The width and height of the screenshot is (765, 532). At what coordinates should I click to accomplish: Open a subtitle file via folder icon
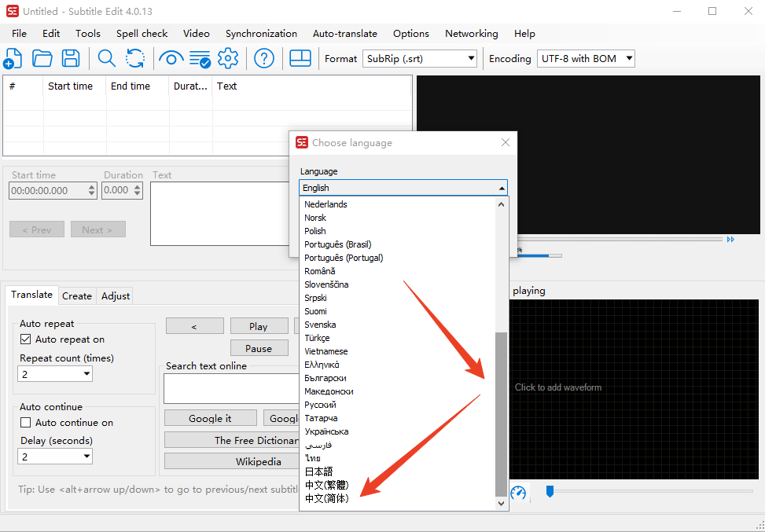pos(42,58)
